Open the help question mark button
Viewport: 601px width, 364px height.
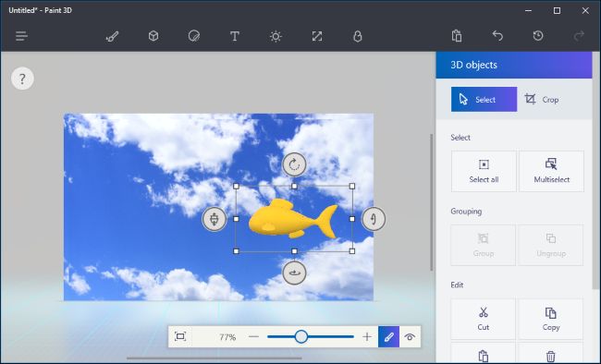[22, 79]
